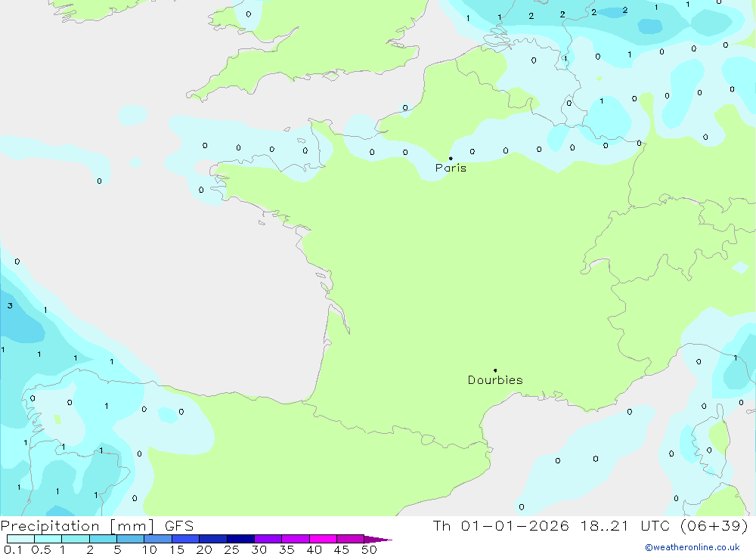
Task: Select the 45–50 mm legend color swatch
Action: [x=350, y=539]
